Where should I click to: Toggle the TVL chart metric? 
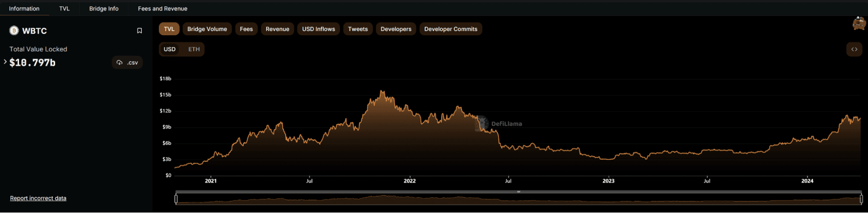click(x=169, y=29)
